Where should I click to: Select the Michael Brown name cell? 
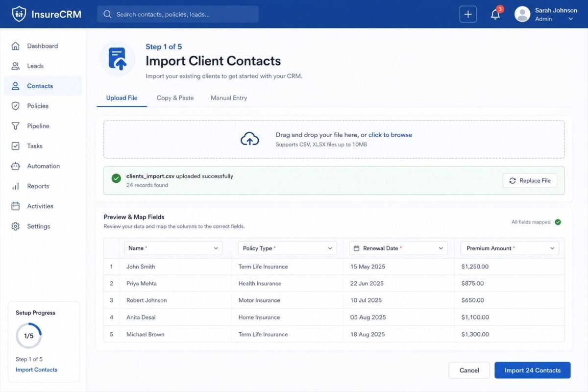(x=146, y=335)
